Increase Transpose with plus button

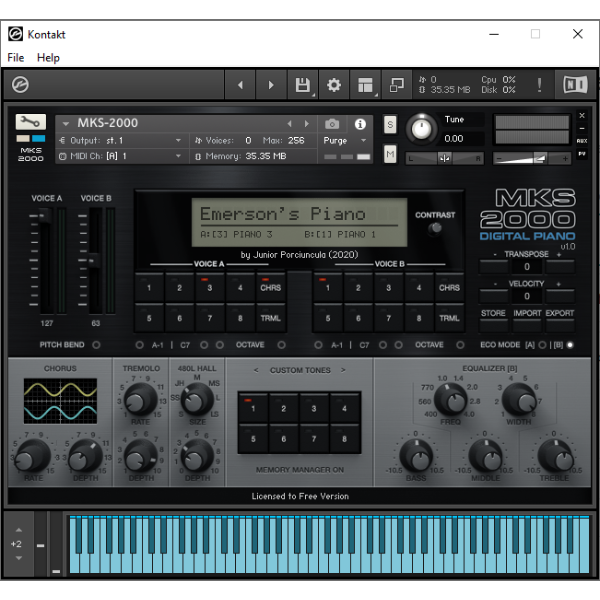pos(560,266)
